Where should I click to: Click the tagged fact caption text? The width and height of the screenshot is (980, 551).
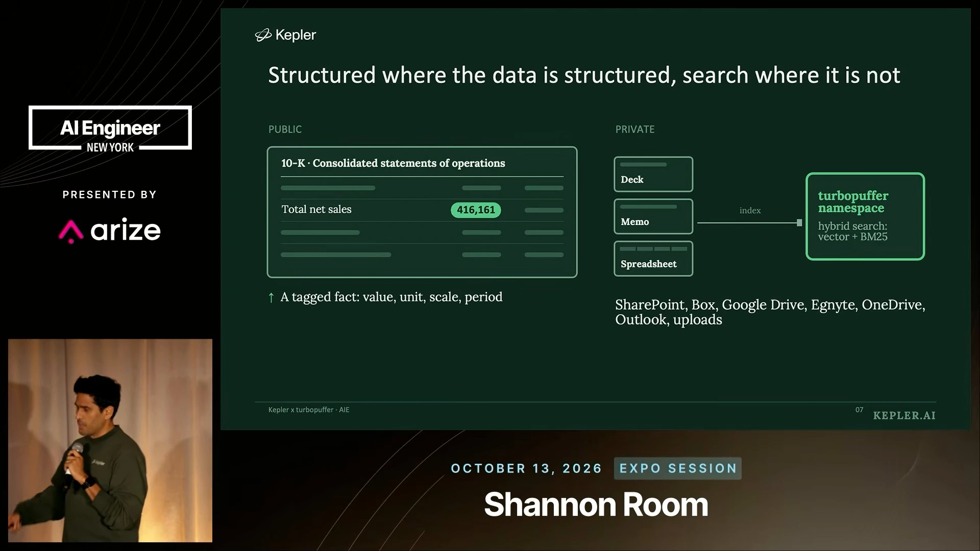pyautogui.click(x=391, y=297)
